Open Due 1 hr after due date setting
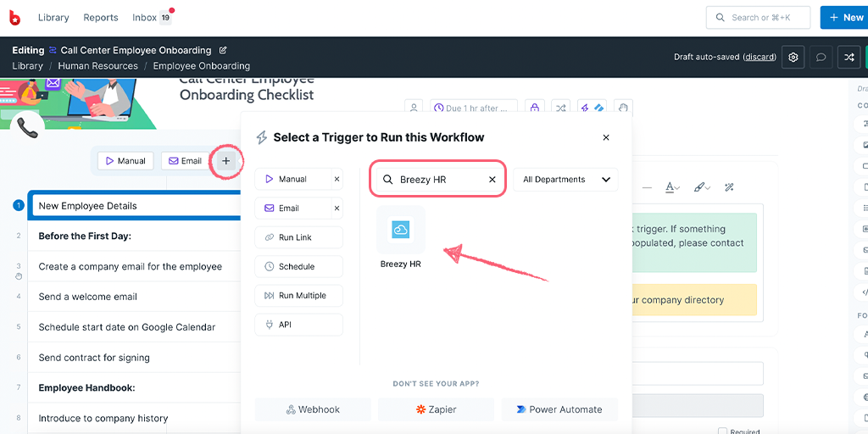 [x=474, y=108]
